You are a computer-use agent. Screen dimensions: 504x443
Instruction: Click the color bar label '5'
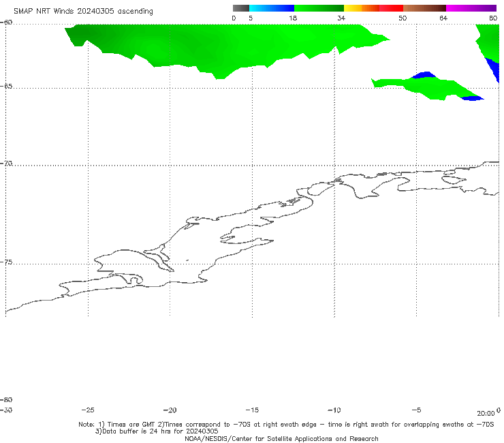pos(251,18)
